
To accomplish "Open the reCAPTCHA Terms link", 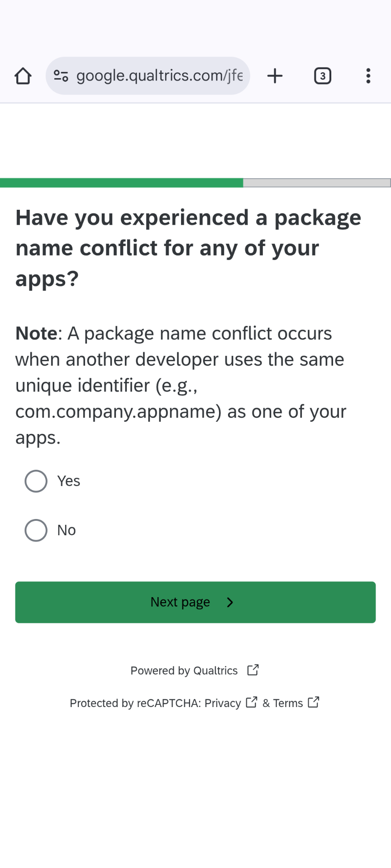I will 288,703.
